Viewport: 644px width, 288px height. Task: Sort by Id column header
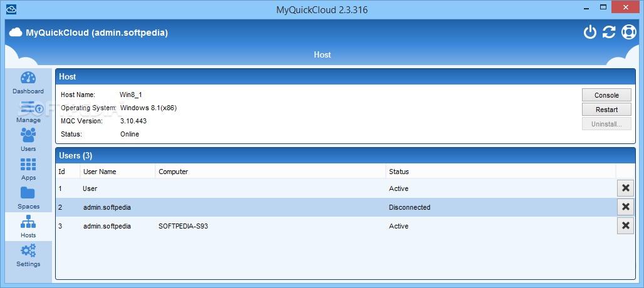pos(68,172)
